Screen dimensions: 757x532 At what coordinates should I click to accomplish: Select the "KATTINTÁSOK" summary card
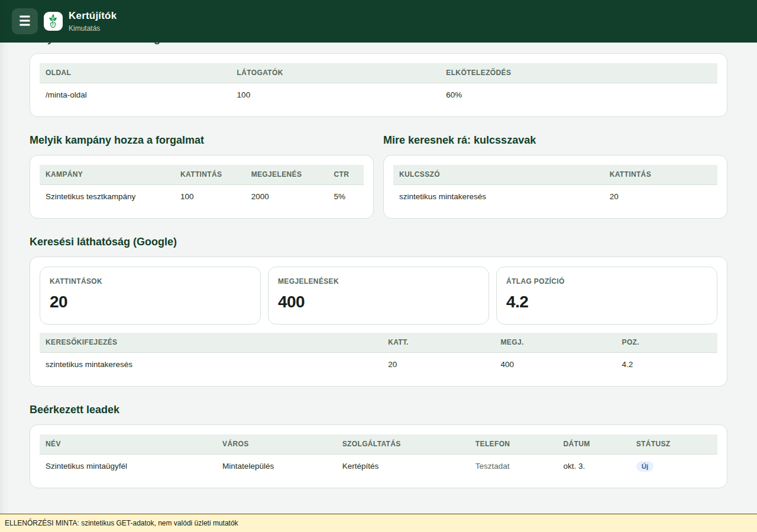click(150, 296)
